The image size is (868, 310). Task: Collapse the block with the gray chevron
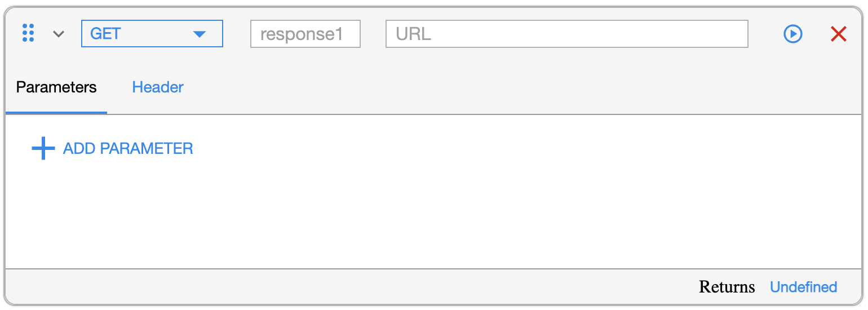tap(59, 34)
